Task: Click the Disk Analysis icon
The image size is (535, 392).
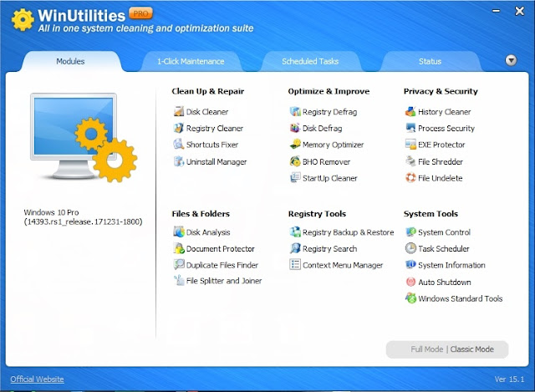Action: point(178,232)
